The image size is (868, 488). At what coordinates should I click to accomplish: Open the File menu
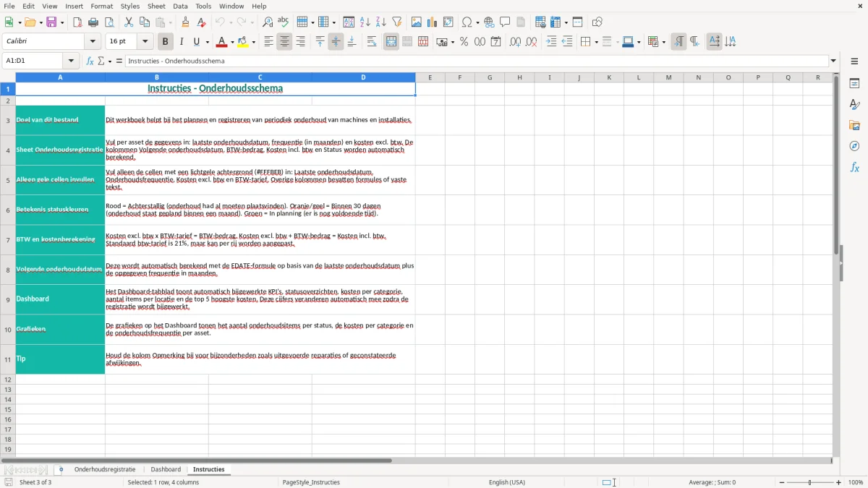point(9,6)
